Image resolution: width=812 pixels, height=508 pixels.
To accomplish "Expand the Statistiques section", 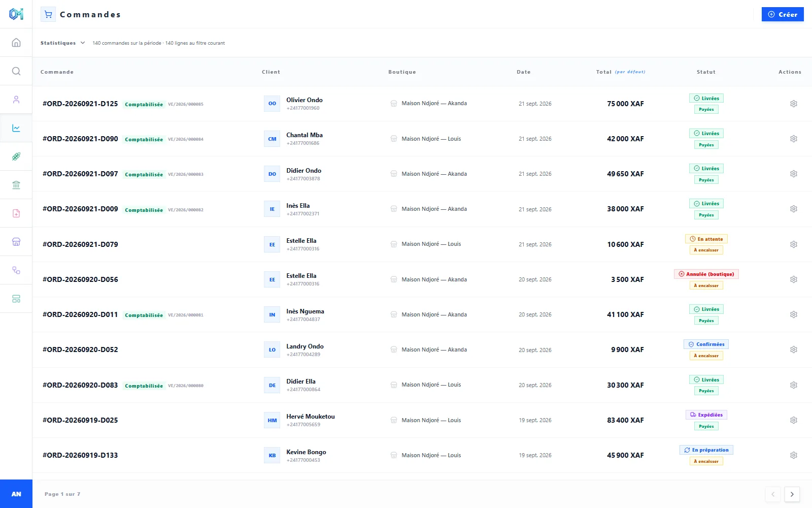I will (x=63, y=43).
